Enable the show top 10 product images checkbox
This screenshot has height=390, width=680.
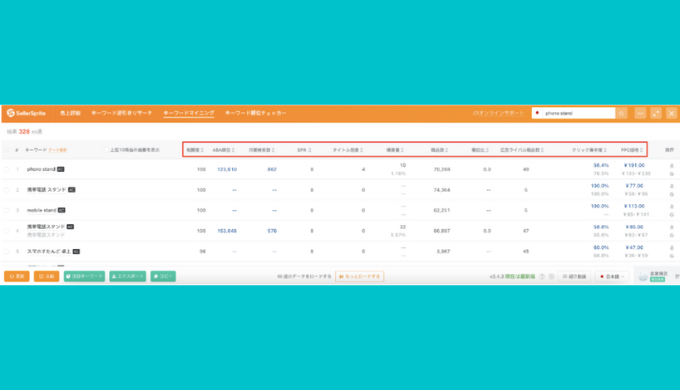(106, 150)
